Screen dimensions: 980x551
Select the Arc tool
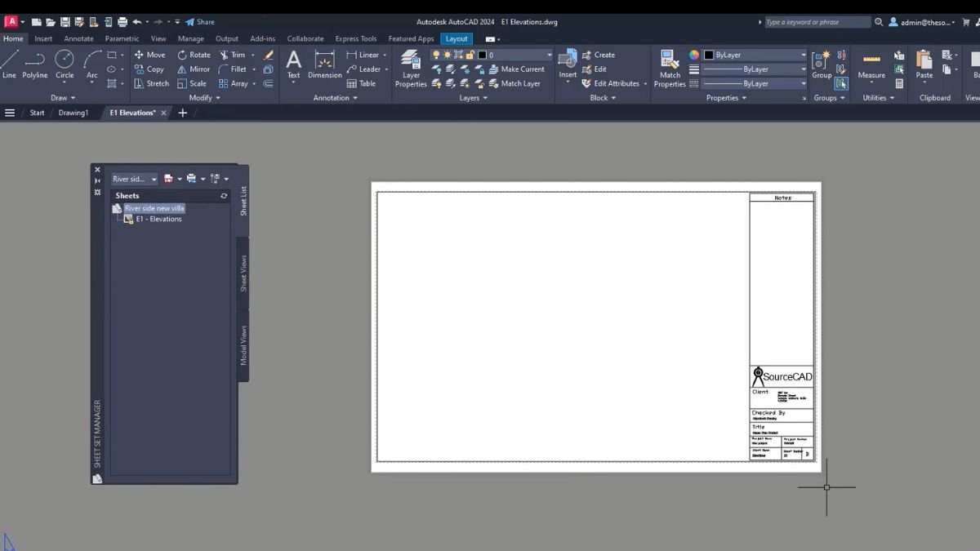click(x=92, y=65)
